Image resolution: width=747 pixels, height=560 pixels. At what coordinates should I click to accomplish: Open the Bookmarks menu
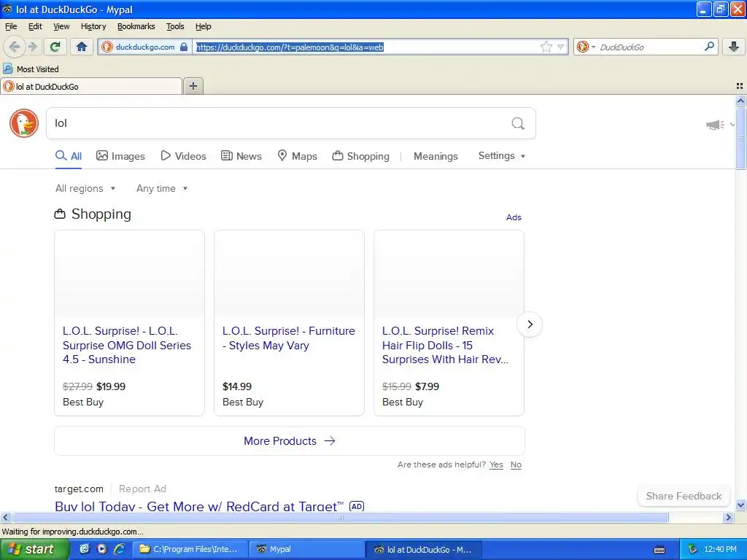click(x=136, y=26)
